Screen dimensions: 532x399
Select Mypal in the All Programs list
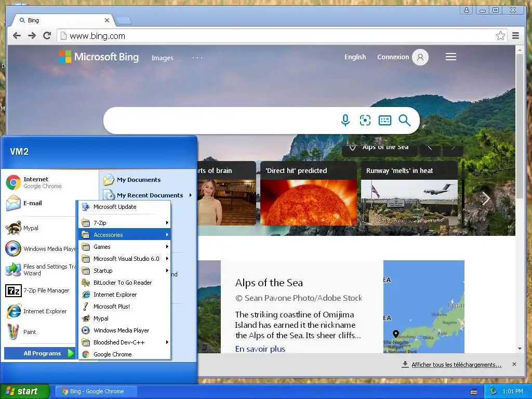coord(125,318)
